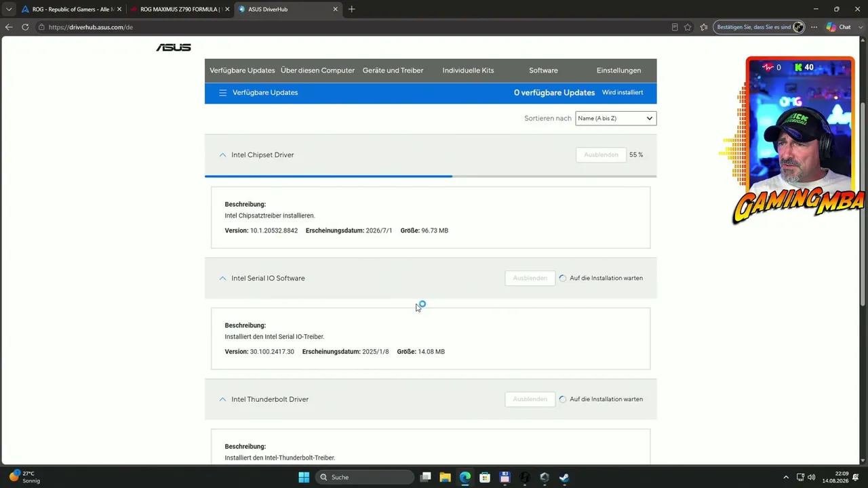Open the Sortieren nach dropdown
The height and width of the screenshot is (488, 868).
click(x=616, y=119)
